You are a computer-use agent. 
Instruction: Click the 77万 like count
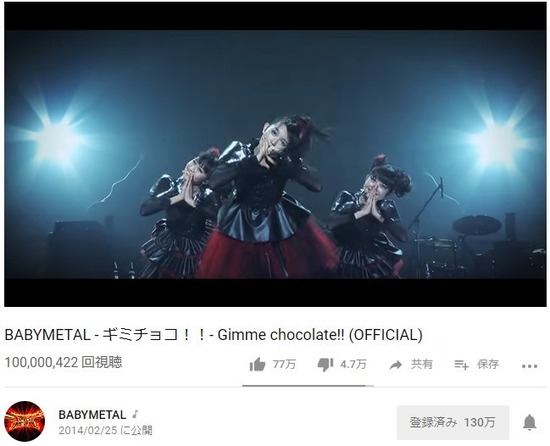[x=284, y=365]
